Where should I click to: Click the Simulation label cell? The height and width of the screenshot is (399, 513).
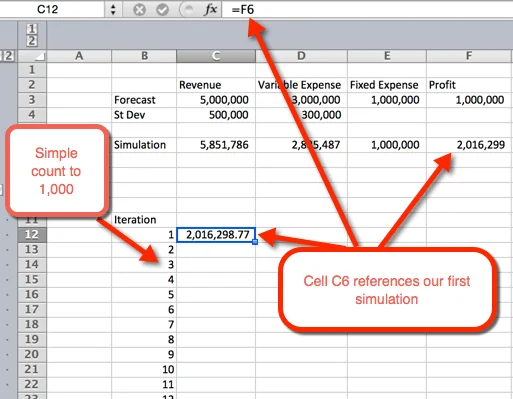(144, 145)
